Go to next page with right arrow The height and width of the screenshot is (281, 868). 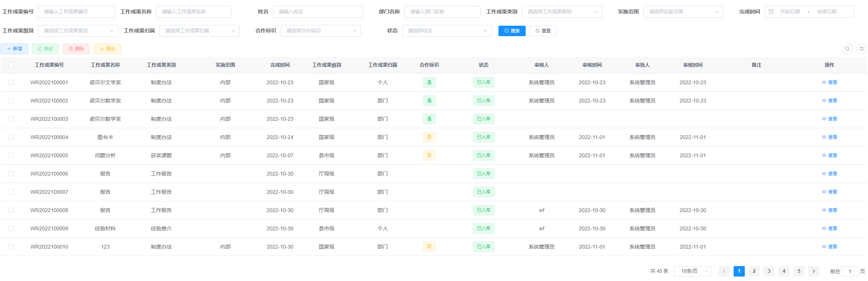[813, 271]
